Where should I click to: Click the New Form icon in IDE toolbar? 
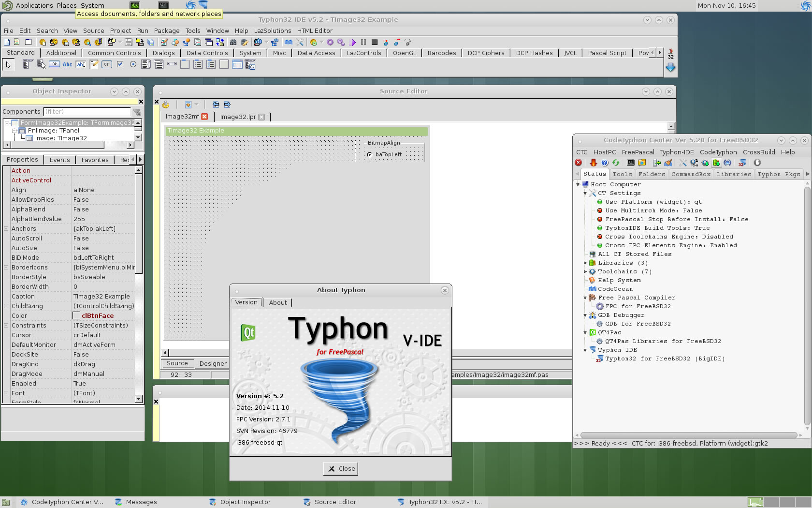click(x=28, y=42)
